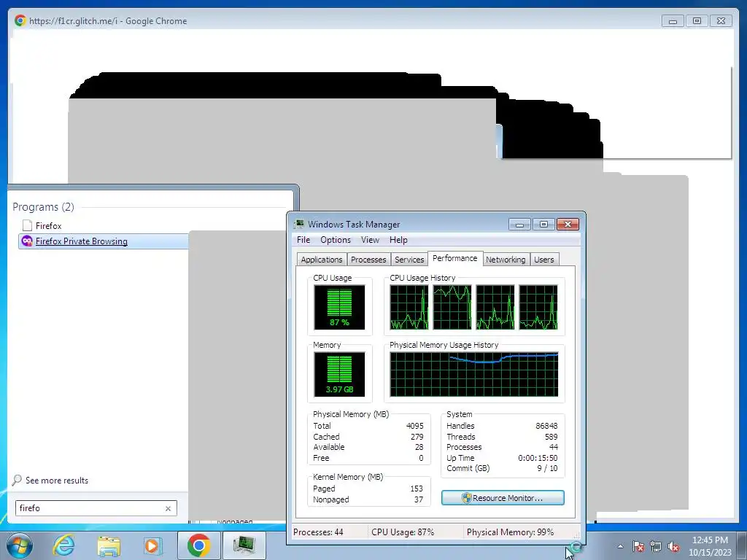The width and height of the screenshot is (747, 560).
Task: Click the Memory 3.97 GB gauge
Action: click(339, 374)
